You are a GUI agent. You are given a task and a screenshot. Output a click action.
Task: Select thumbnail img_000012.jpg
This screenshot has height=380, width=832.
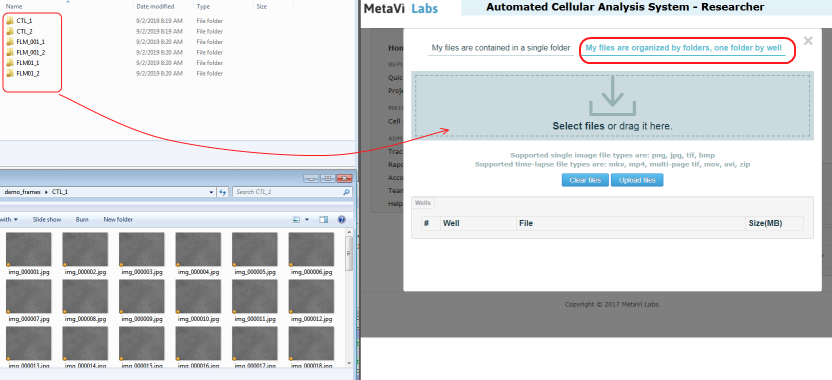click(311, 301)
